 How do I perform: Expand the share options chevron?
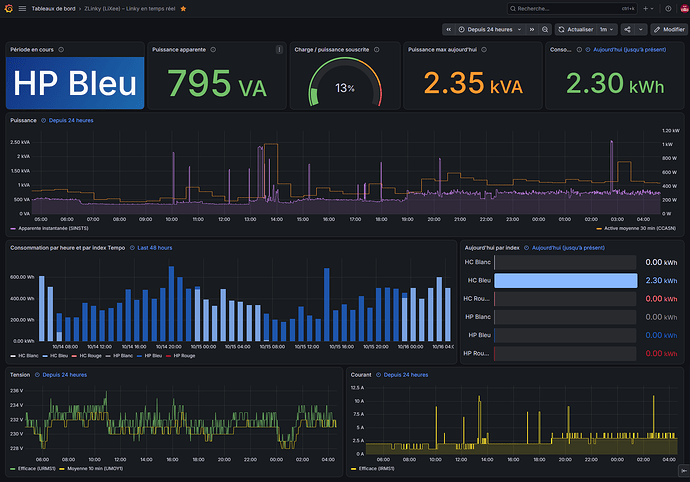(641, 29)
